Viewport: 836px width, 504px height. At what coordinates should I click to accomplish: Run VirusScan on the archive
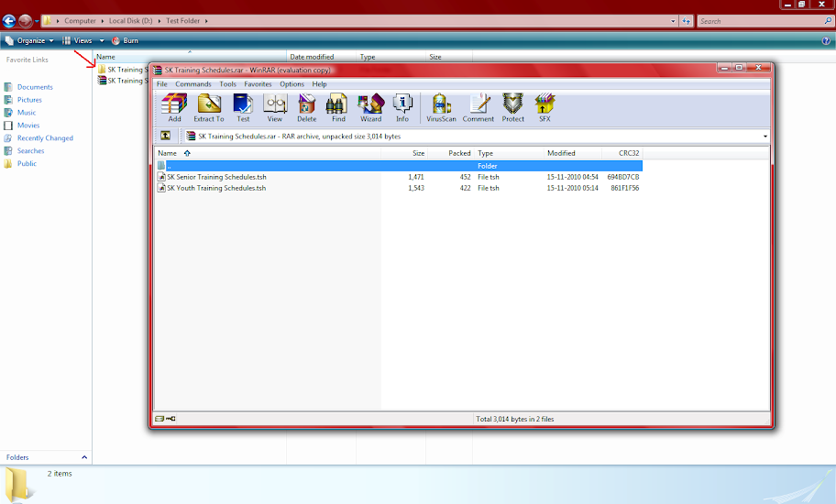(441, 107)
